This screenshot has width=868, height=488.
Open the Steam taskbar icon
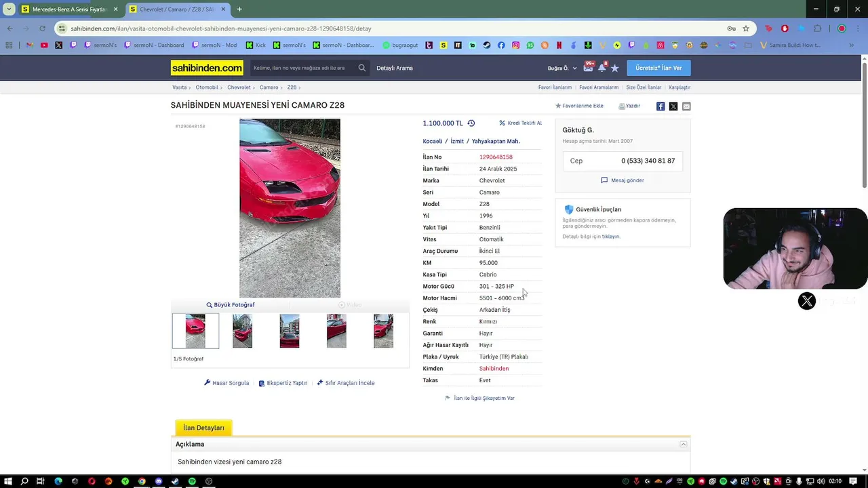click(175, 481)
